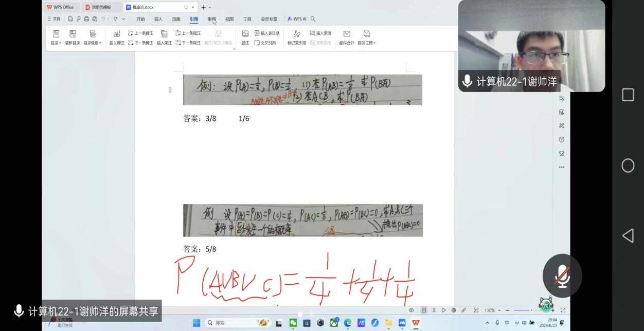Open the 插入 (Insert) ribbon tab
The width and height of the screenshot is (644, 331).
pyautogui.click(x=158, y=19)
